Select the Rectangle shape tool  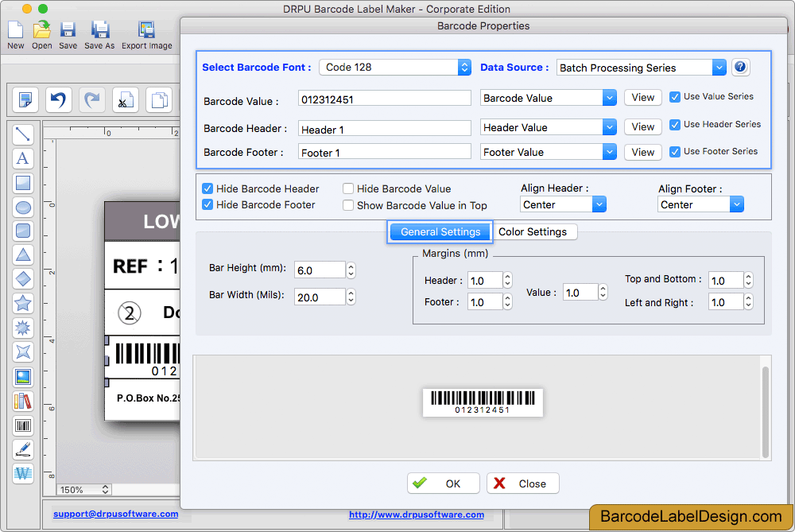tap(23, 183)
